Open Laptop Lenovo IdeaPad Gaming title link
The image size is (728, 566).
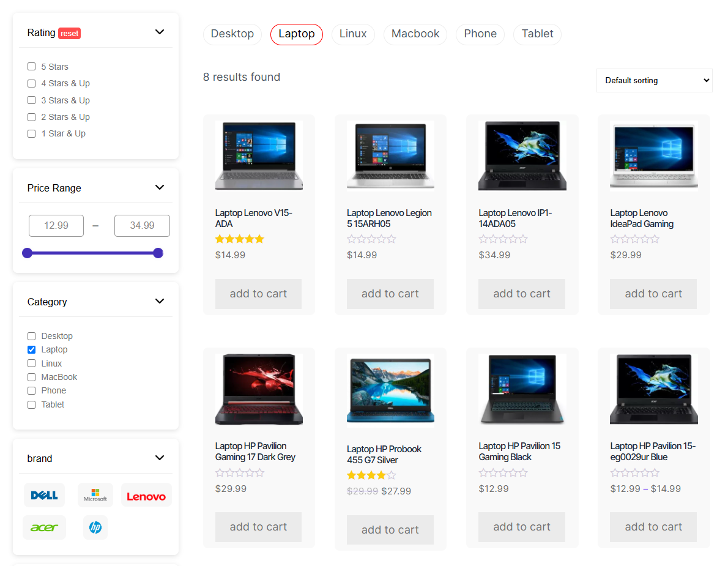click(x=642, y=218)
